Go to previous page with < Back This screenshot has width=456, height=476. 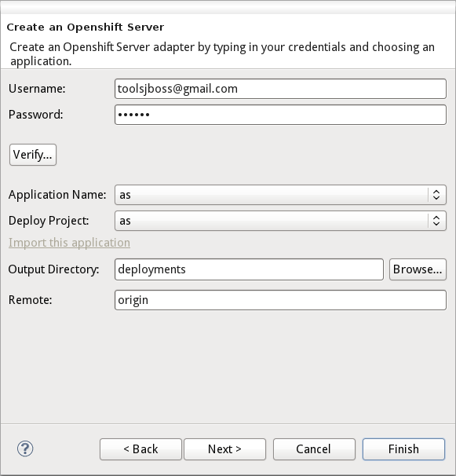(x=140, y=449)
